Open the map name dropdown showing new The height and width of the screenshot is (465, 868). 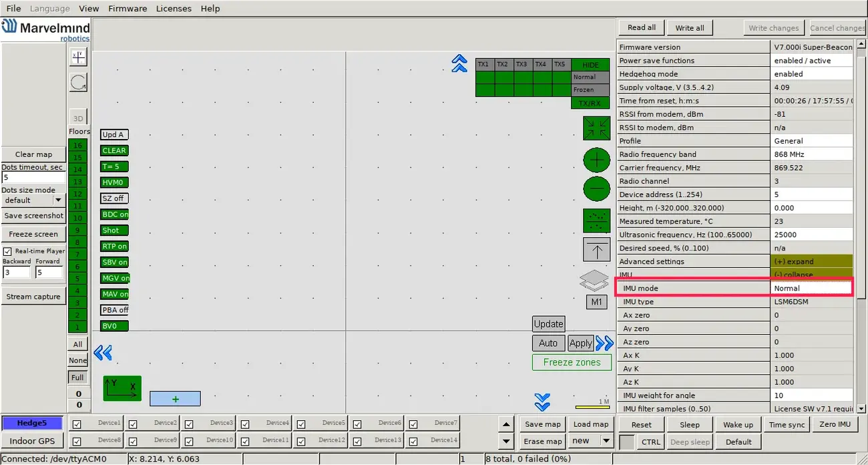coord(606,441)
